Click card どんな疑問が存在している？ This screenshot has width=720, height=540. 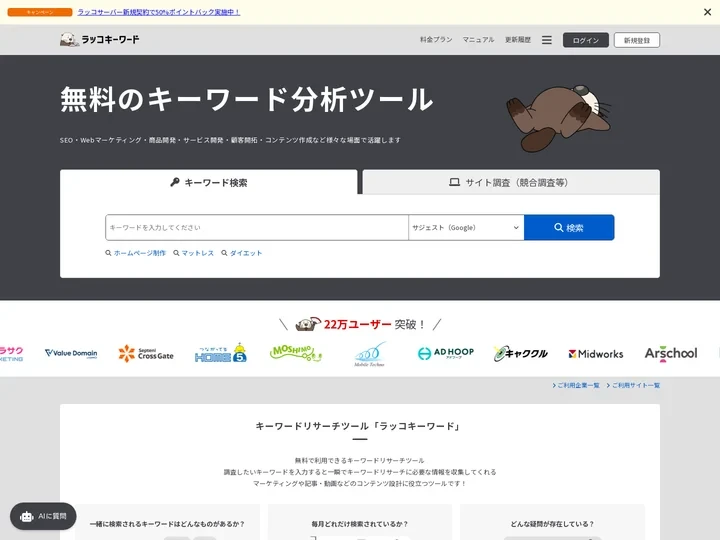pyautogui.click(x=552, y=523)
